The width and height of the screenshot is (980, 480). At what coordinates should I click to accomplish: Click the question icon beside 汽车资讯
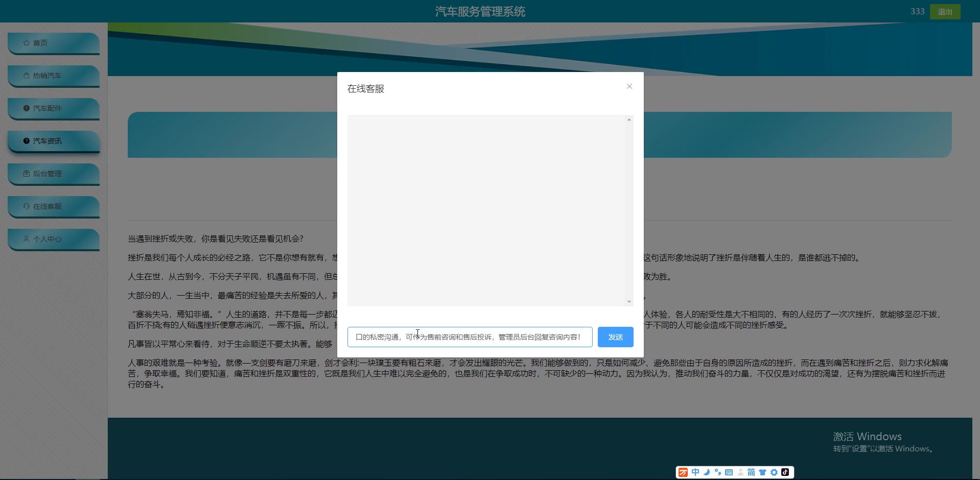point(27,141)
